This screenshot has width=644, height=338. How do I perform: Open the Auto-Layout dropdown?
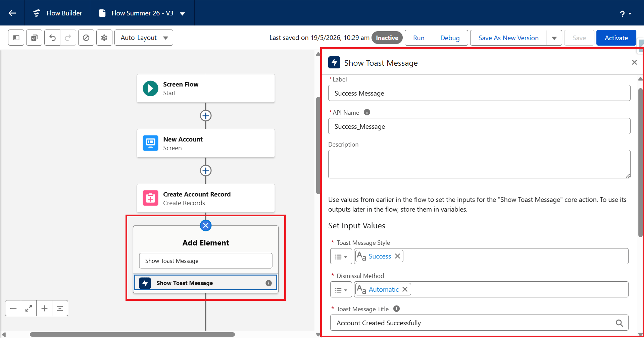click(144, 38)
